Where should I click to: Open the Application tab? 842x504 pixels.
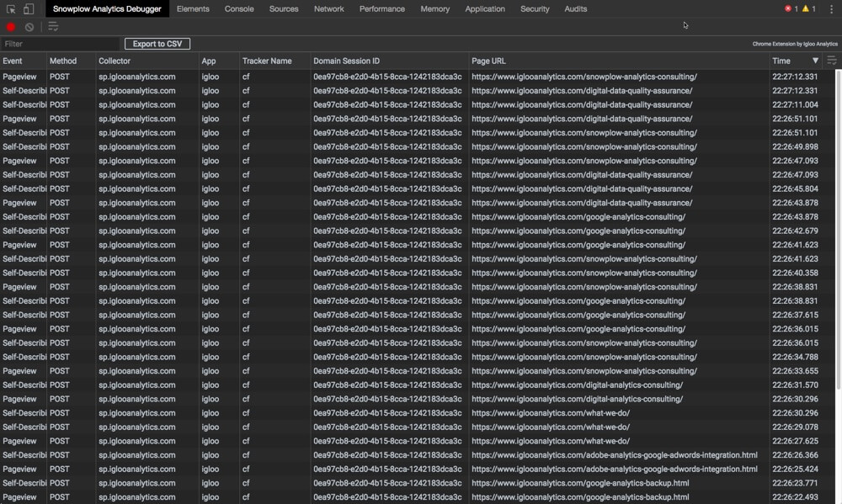click(x=485, y=8)
